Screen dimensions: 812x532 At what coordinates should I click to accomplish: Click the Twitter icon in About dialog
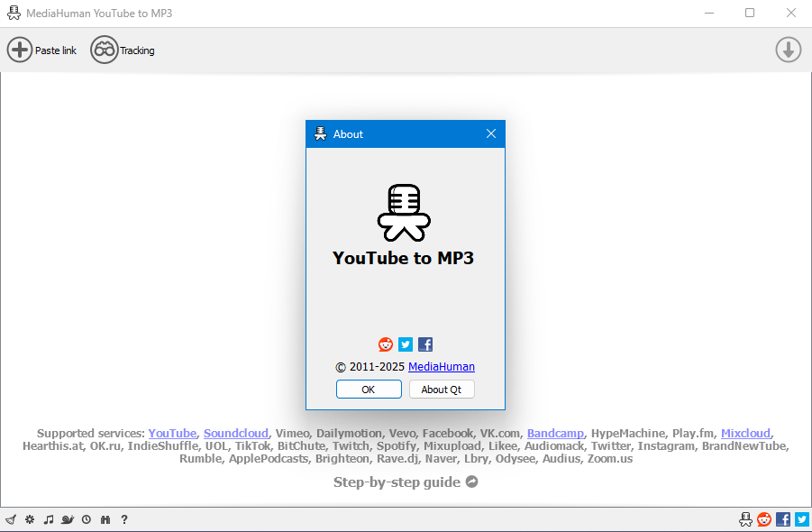tap(406, 344)
